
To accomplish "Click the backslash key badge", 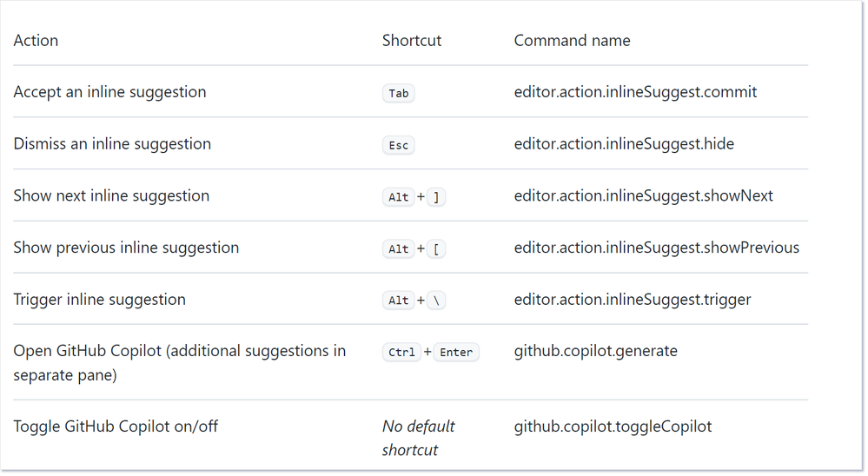I will pyautogui.click(x=436, y=301).
